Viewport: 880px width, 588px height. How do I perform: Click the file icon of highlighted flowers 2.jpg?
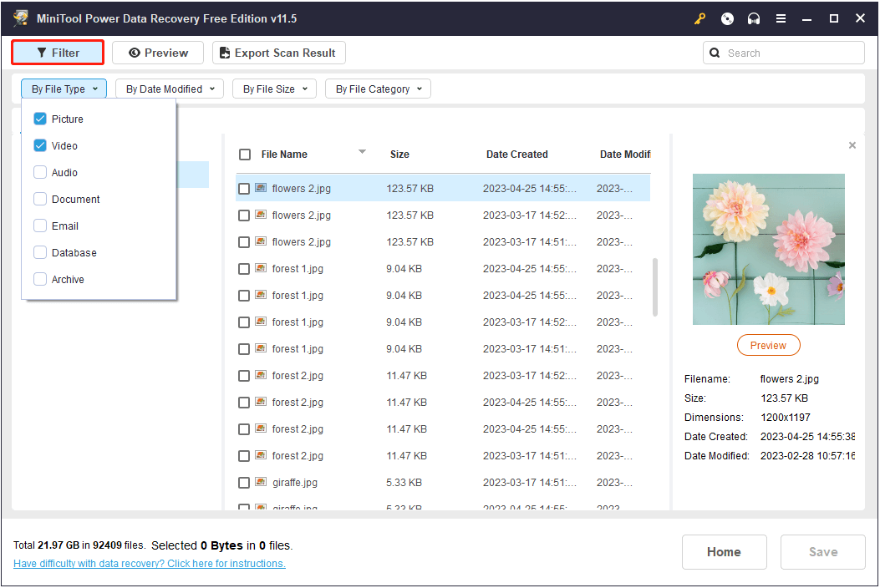261,187
